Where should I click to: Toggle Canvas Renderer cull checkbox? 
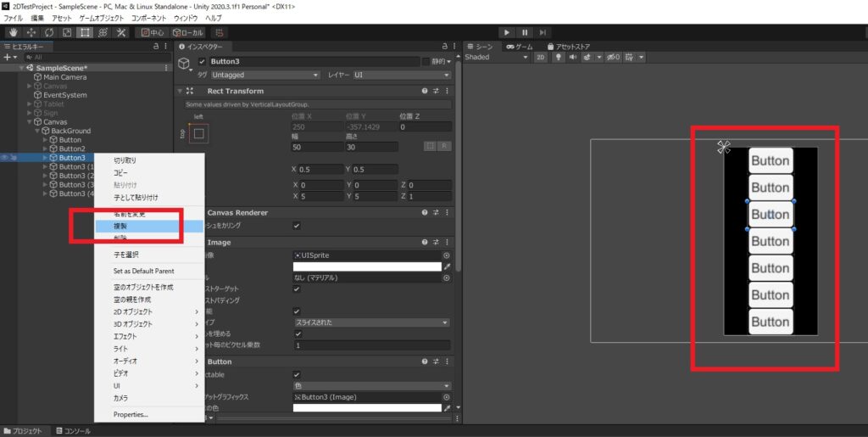[x=297, y=226]
